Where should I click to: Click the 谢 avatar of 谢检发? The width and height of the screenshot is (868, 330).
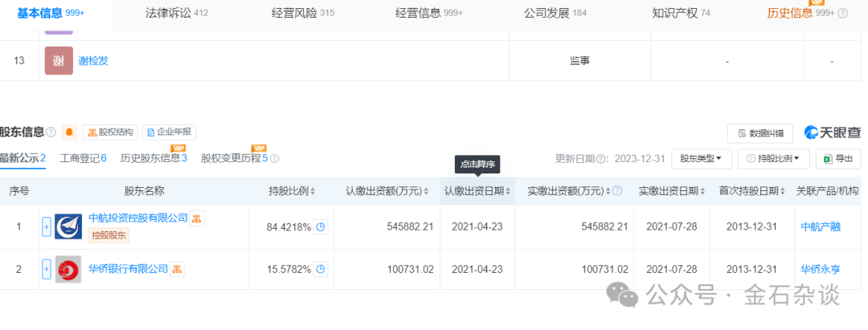tap(59, 61)
